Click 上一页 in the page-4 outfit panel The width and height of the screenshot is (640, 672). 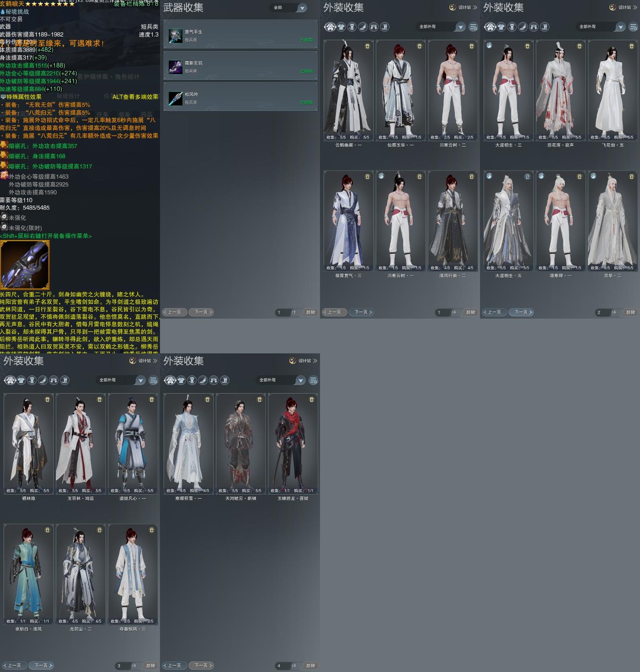coord(174,666)
